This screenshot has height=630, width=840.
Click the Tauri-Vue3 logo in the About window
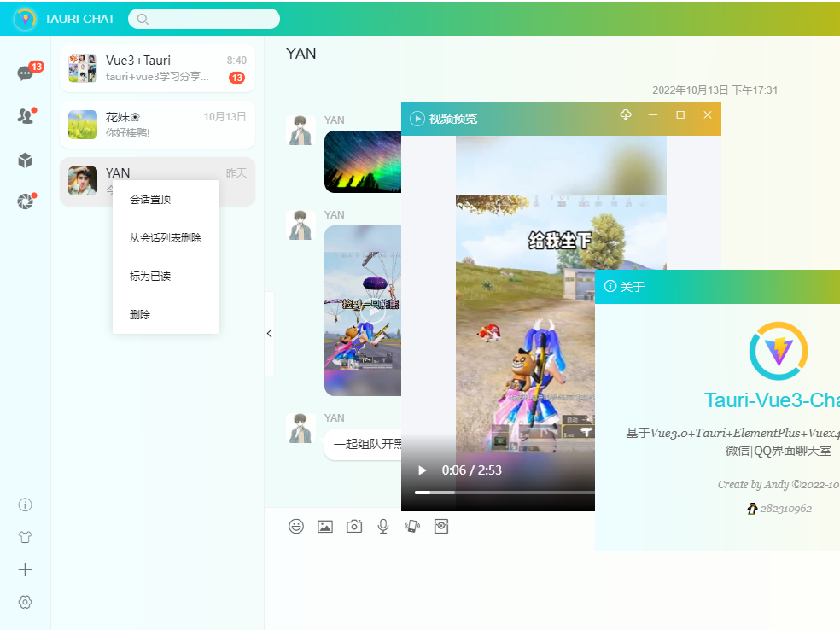coord(779,351)
